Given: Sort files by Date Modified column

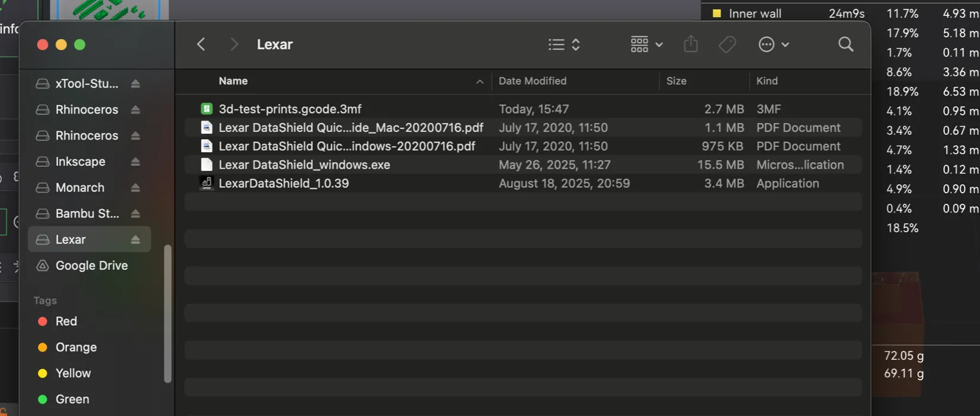Looking at the screenshot, I should pyautogui.click(x=532, y=81).
